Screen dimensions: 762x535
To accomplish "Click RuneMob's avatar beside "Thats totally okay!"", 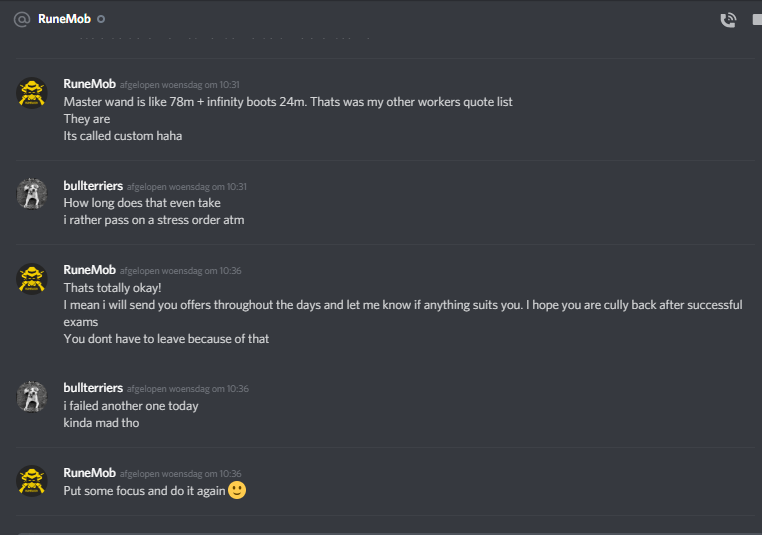I will [x=33, y=279].
